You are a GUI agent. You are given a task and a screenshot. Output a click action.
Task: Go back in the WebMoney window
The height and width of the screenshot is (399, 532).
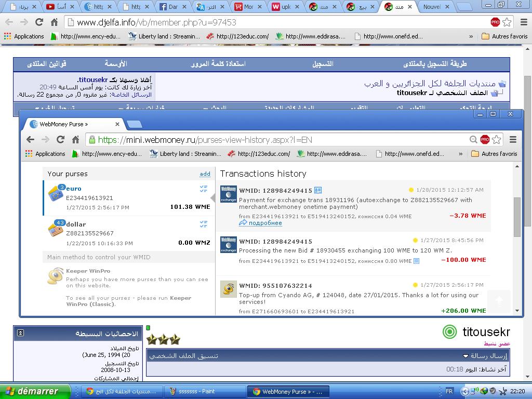[30, 139]
